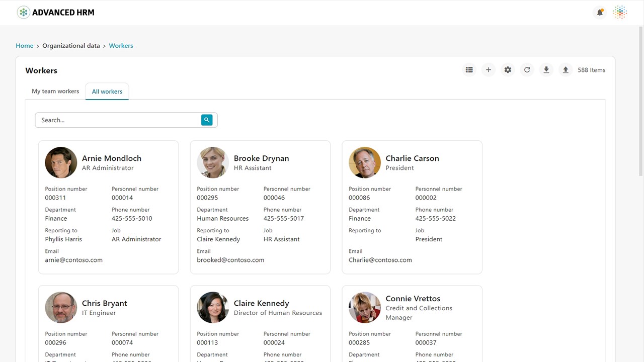Open the notifications bell
Image resolution: width=644 pixels, height=362 pixels.
coord(600,13)
